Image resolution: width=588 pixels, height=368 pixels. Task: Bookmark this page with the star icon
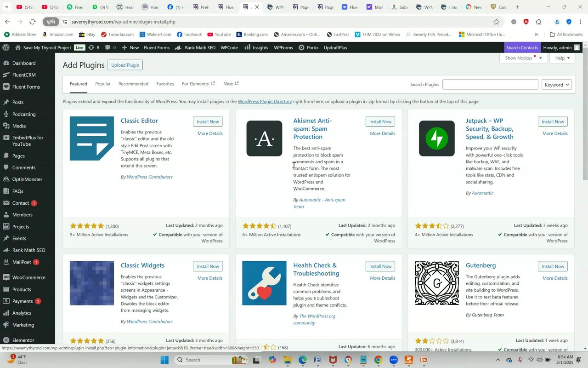496,22
